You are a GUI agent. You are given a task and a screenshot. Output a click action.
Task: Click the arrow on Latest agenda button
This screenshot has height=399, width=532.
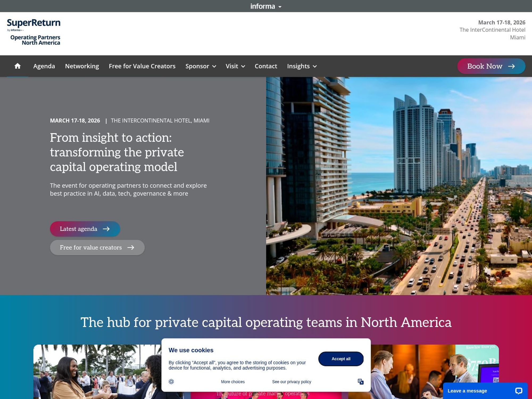point(107,229)
